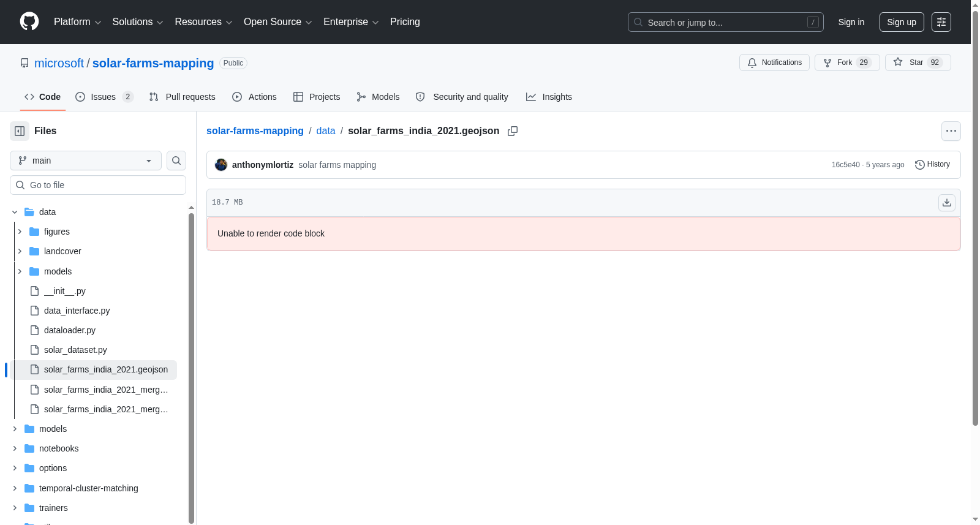The image size is (980, 525).
Task: Open anthonymlortiz avatar
Action: (x=221, y=165)
